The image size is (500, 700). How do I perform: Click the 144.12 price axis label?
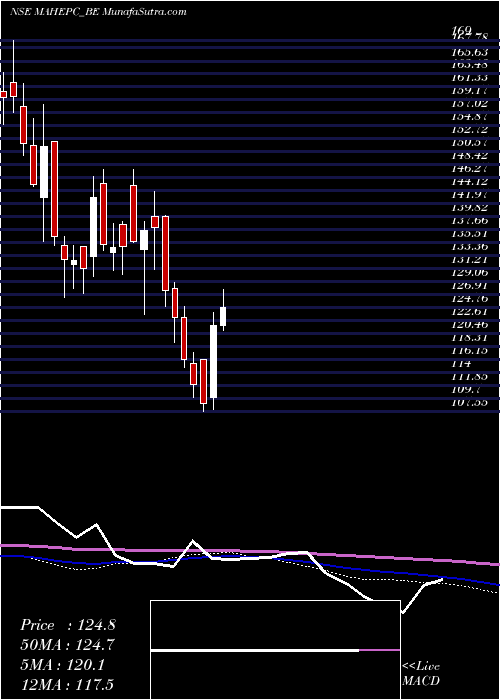pyautogui.click(x=469, y=182)
